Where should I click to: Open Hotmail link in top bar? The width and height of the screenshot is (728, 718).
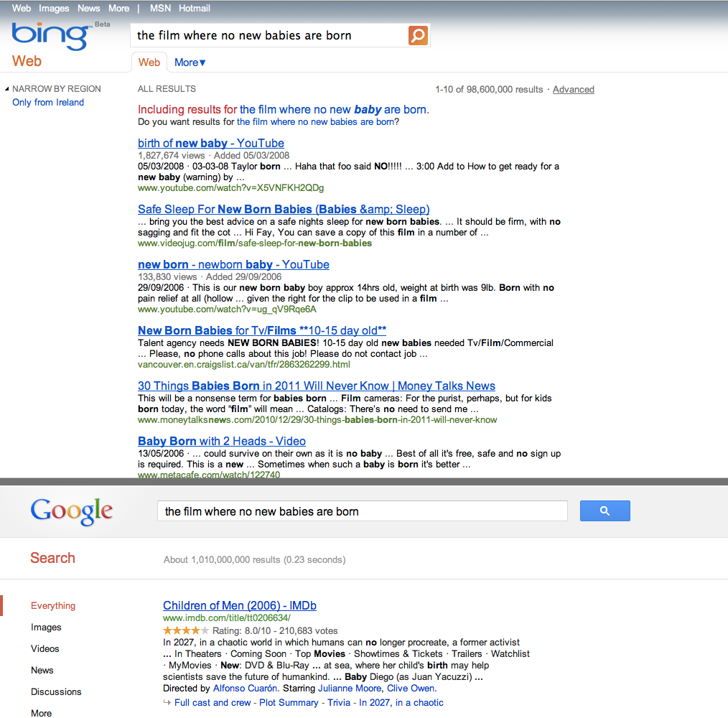(x=195, y=9)
